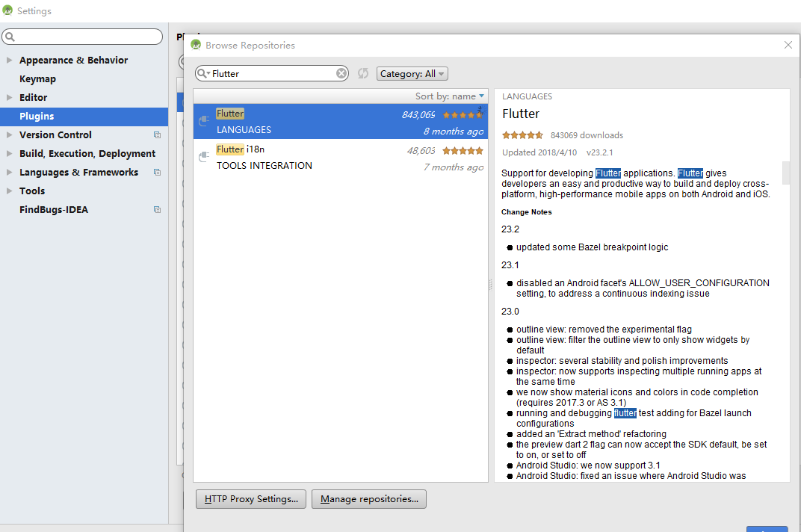801x532 pixels.
Task: Click the Version Control project-level icon
Action: point(158,135)
